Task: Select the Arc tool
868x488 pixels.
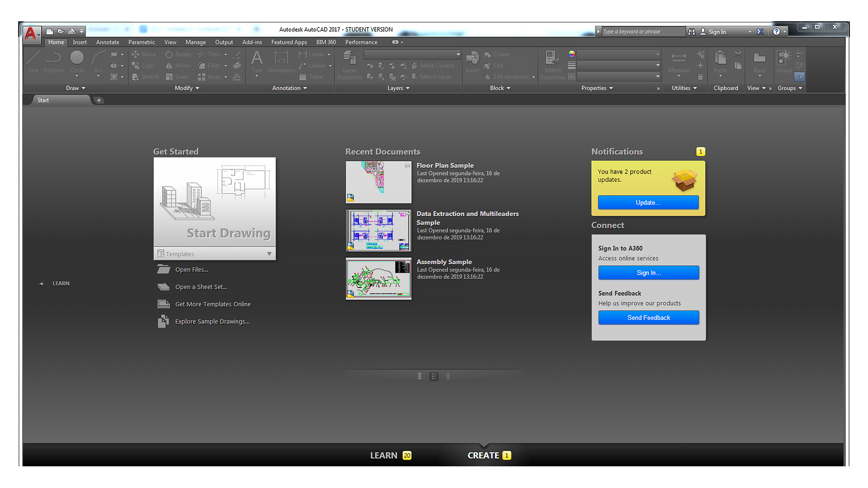Action: pyautogui.click(x=99, y=62)
